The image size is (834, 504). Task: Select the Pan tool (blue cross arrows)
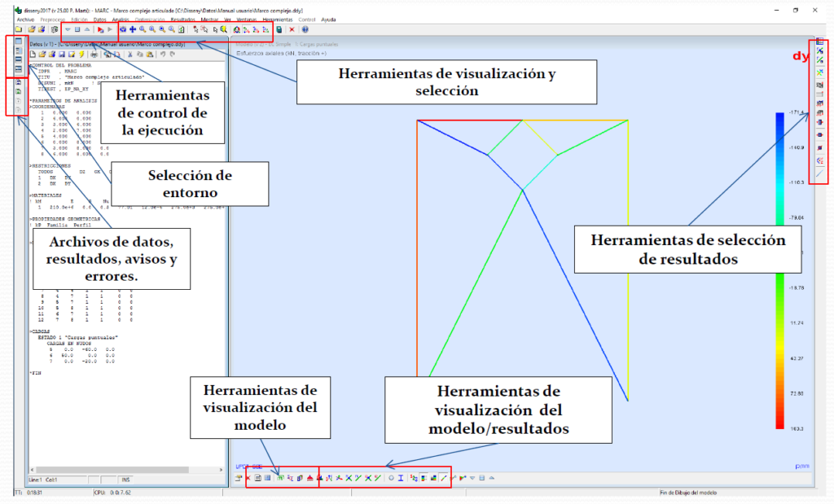133,29
